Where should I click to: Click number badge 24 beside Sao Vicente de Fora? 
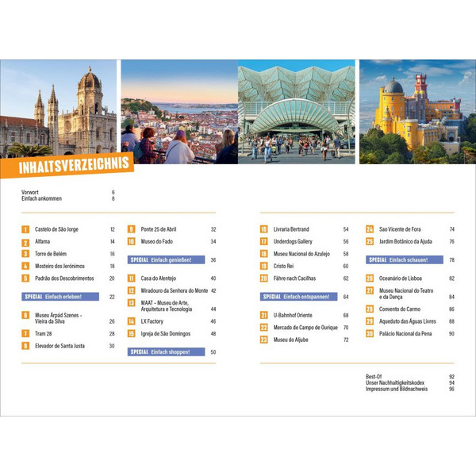[370, 229]
